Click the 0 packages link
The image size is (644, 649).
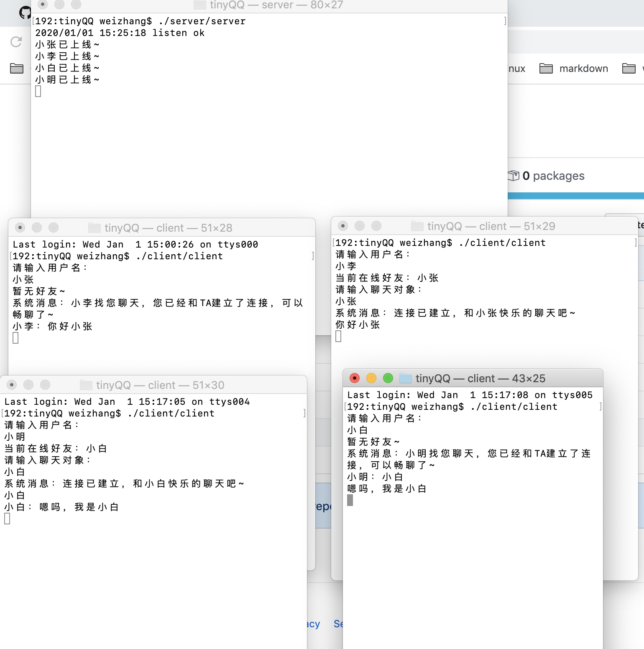[553, 176]
